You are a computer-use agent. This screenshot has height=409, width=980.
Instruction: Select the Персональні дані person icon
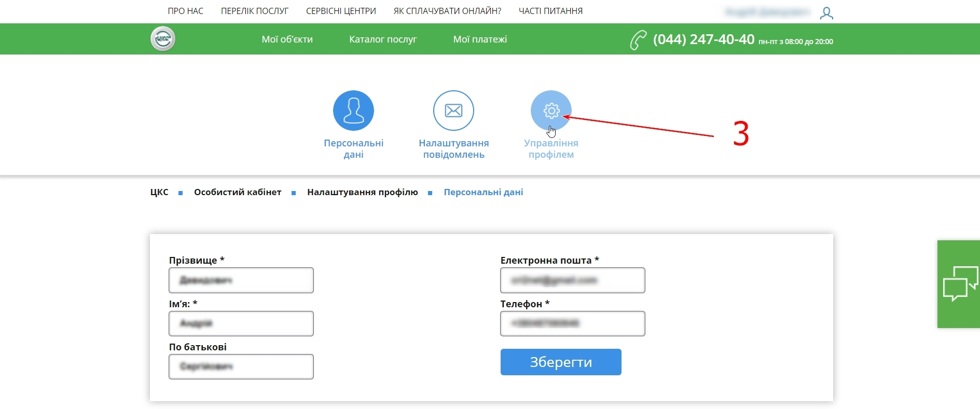pos(353,111)
